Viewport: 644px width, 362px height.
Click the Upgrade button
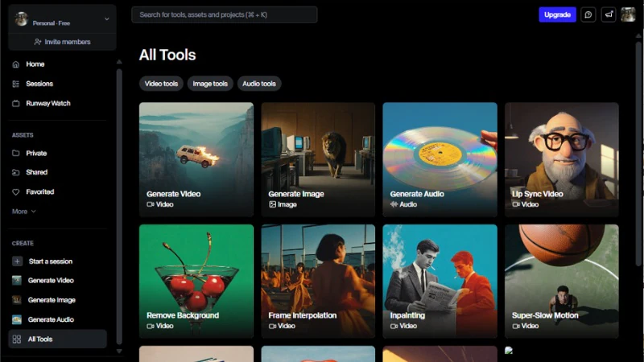[557, 14]
